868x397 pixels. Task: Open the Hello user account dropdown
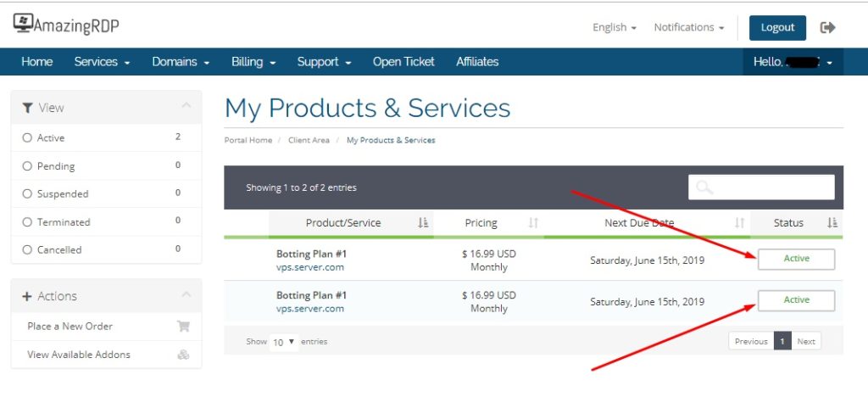click(x=793, y=62)
